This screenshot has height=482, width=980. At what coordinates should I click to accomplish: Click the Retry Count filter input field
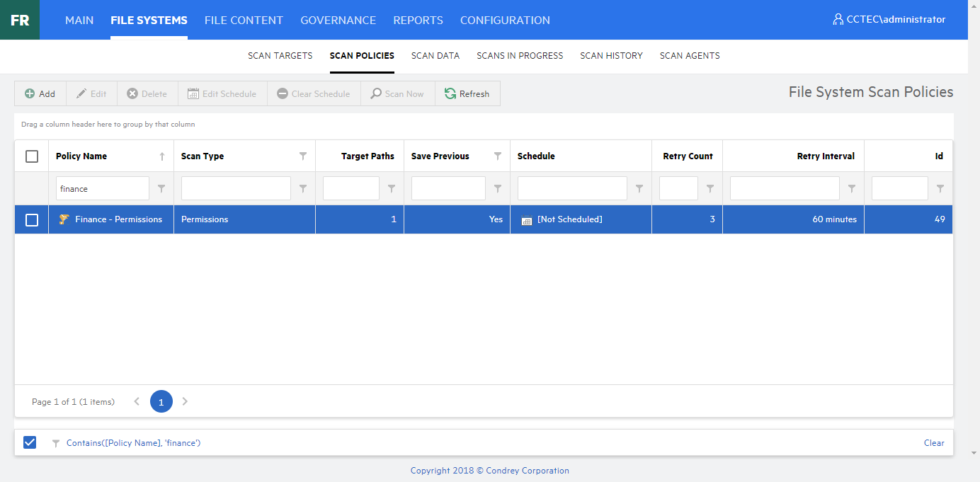click(x=678, y=188)
